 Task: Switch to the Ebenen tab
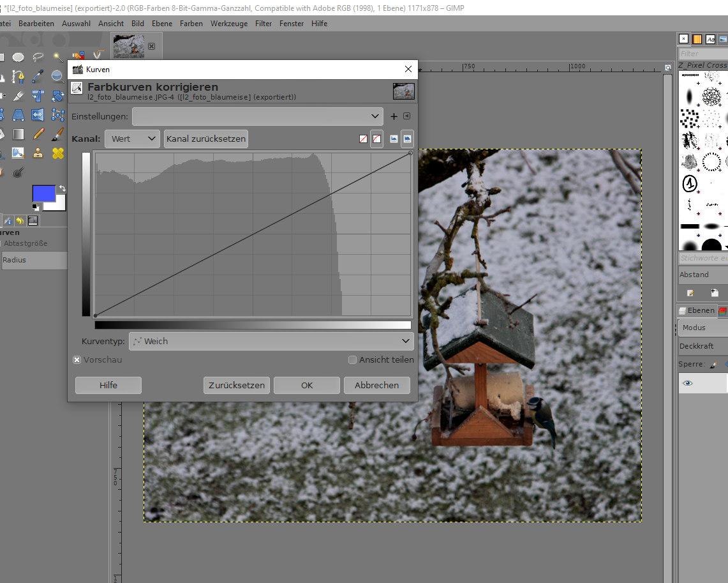[x=697, y=310]
